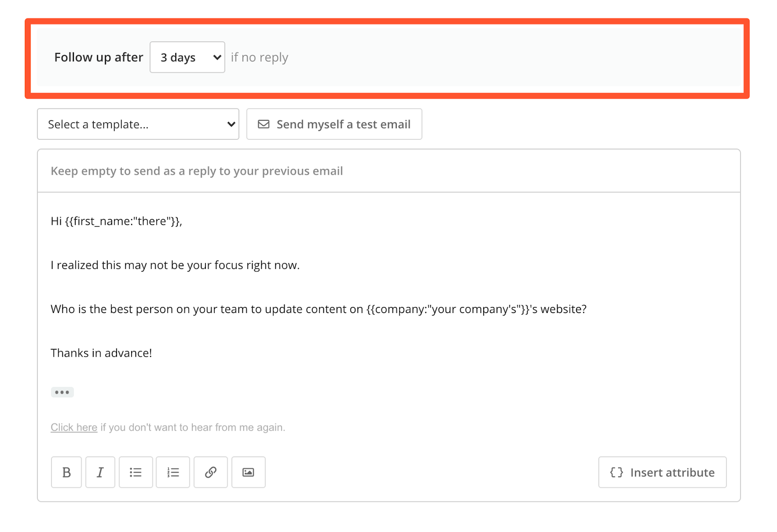Click the curly braces attribute icon
Image resolution: width=777 pixels, height=532 pixels.
tap(616, 472)
